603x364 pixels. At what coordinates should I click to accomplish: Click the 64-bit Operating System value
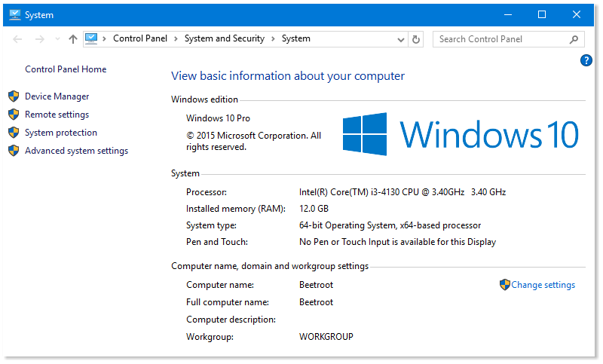[390, 225]
